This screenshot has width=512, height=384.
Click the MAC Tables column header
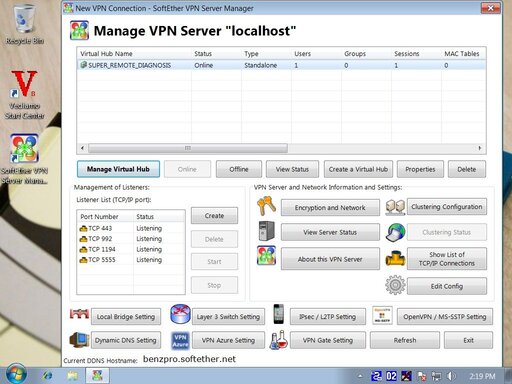(x=463, y=53)
